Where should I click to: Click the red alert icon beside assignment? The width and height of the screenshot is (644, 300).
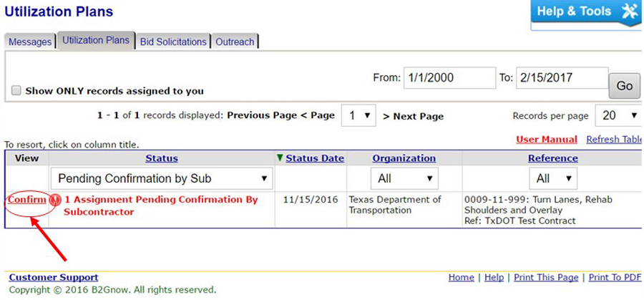pyautogui.click(x=55, y=200)
